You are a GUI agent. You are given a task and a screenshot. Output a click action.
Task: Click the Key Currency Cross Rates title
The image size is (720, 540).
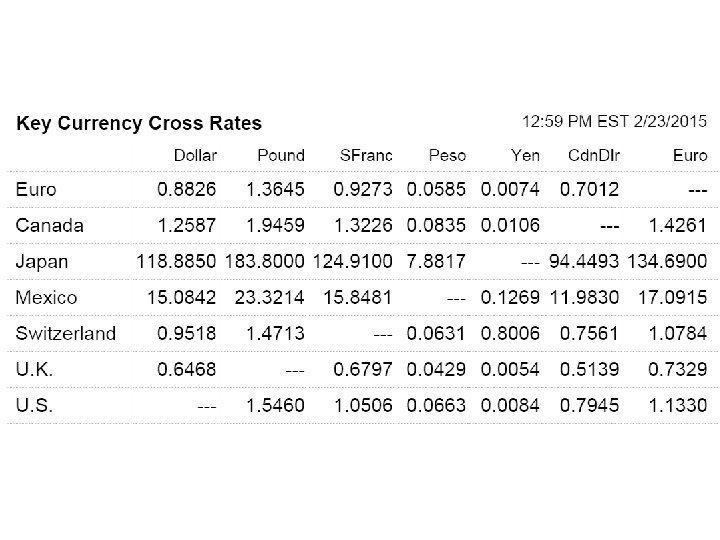139,124
